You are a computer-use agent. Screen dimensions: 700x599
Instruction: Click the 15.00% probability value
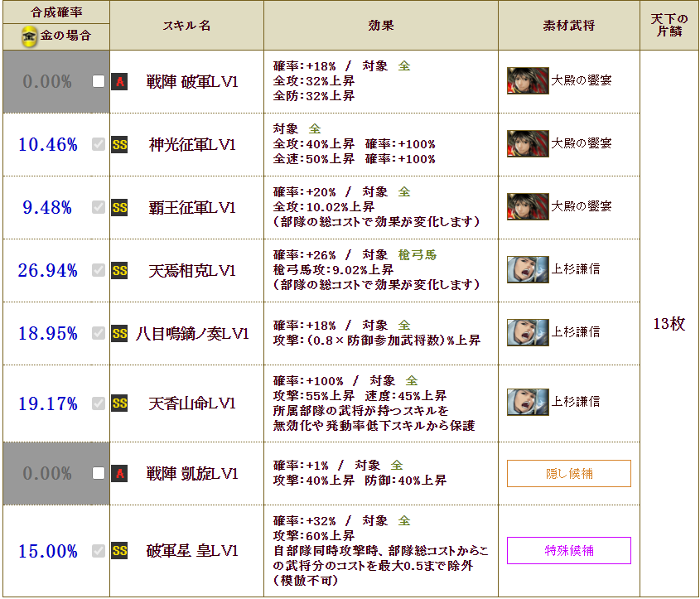point(47,551)
